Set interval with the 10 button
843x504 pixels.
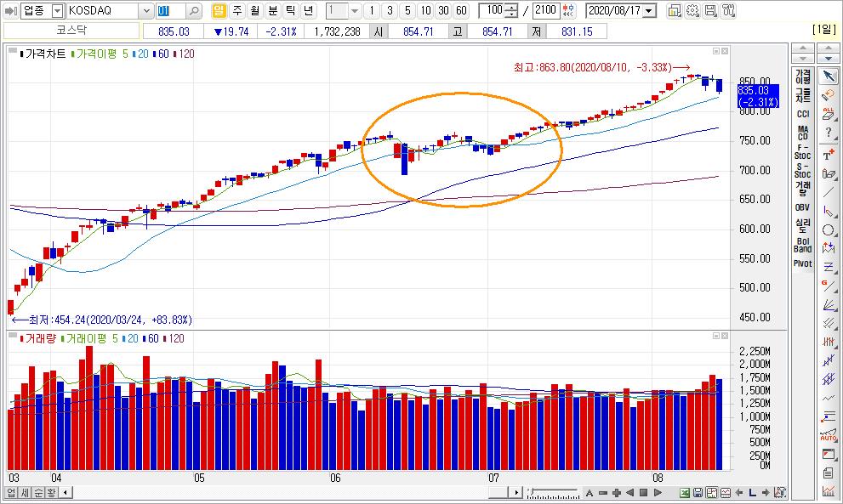(x=425, y=10)
